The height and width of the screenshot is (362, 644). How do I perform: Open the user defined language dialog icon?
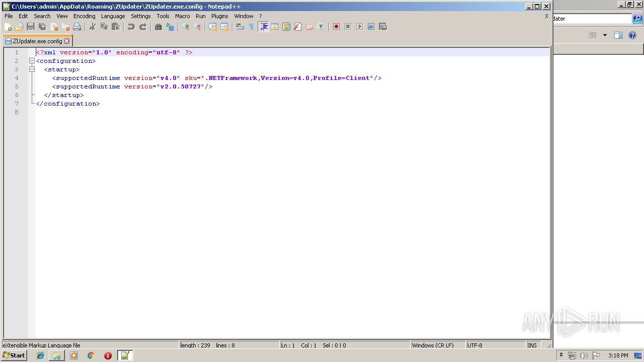point(275,27)
